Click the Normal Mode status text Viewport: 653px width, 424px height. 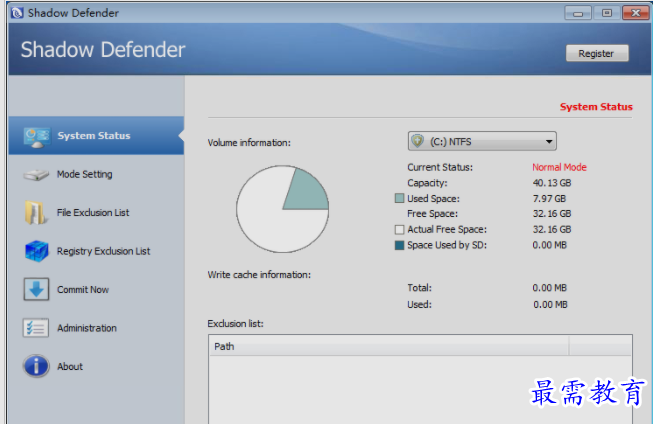tap(559, 167)
